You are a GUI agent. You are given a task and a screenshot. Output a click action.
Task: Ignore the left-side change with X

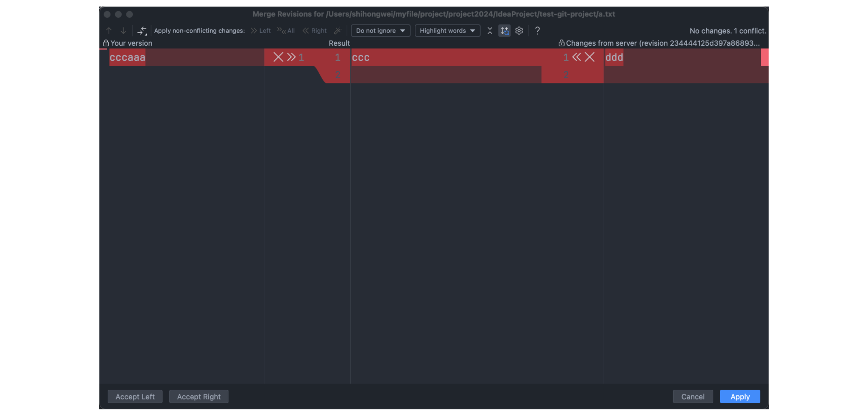point(278,57)
